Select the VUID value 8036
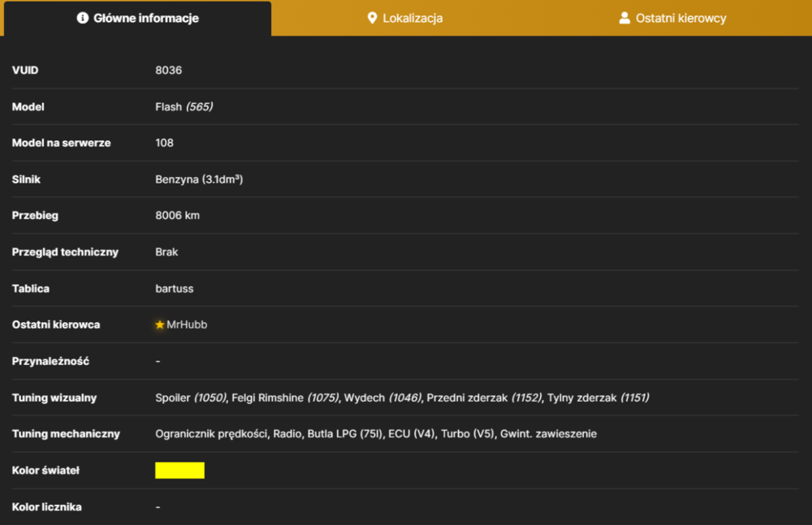812x525 pixels. [x=168, y=71]
